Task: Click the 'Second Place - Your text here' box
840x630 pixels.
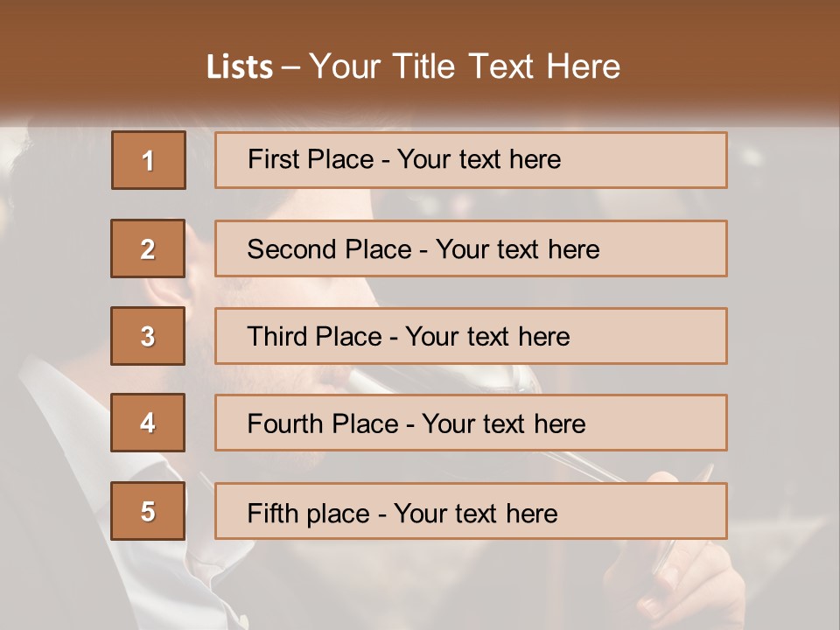Action: pyautogui.click(x=471, y=248)
